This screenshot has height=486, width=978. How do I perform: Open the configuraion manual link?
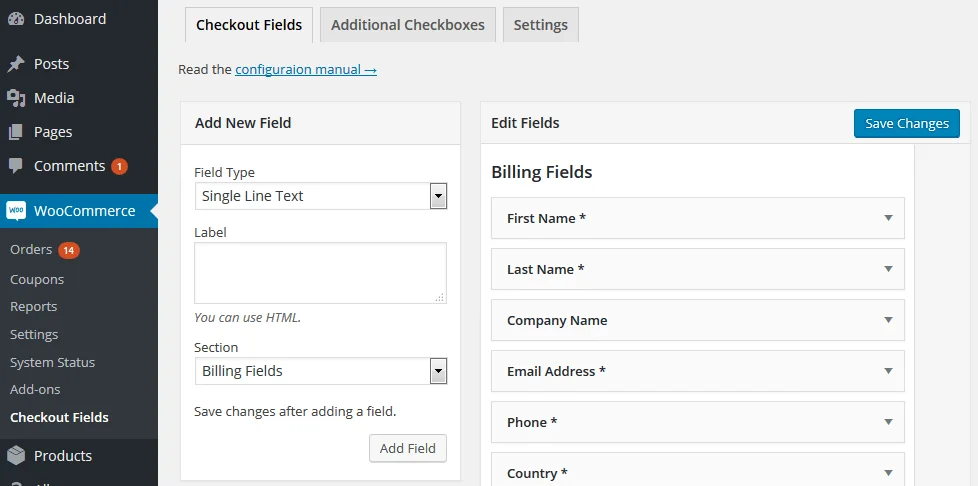pyautogui.click(x=306, y=69)
